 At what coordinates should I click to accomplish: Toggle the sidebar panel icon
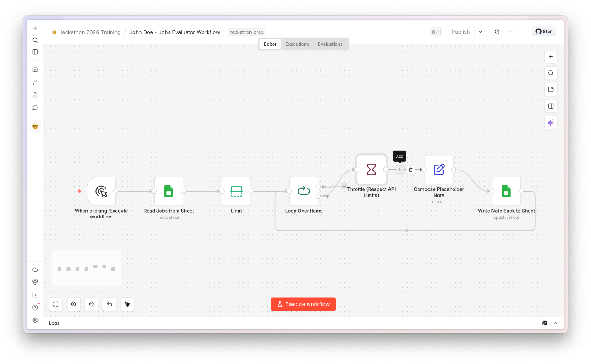35,52
